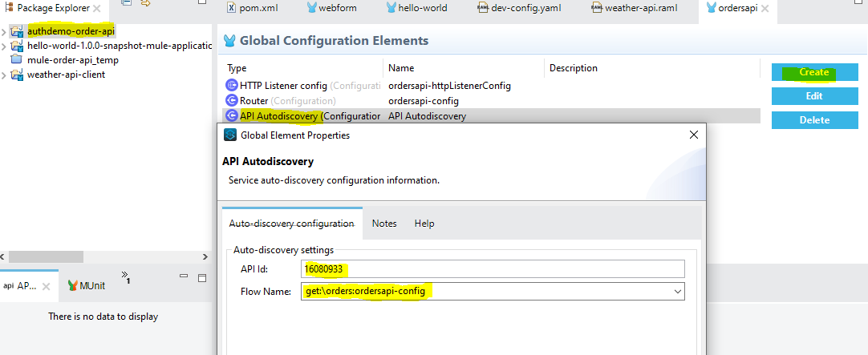Click the Router configuration row icon
The width and height of the screenshot is (868, 355).
point(232,101)
